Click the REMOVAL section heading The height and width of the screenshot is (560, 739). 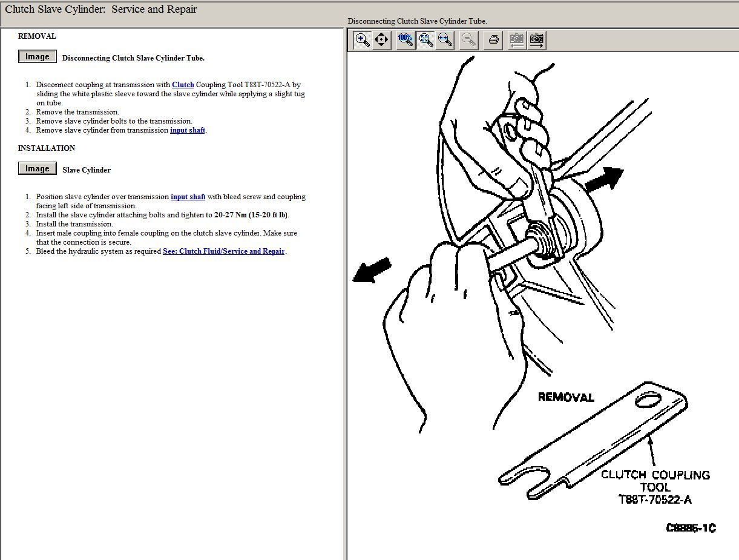point(37,36)
